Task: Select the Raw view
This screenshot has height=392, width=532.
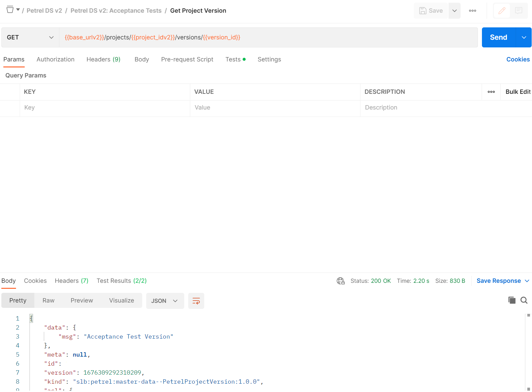Action: tap(48, 301)
